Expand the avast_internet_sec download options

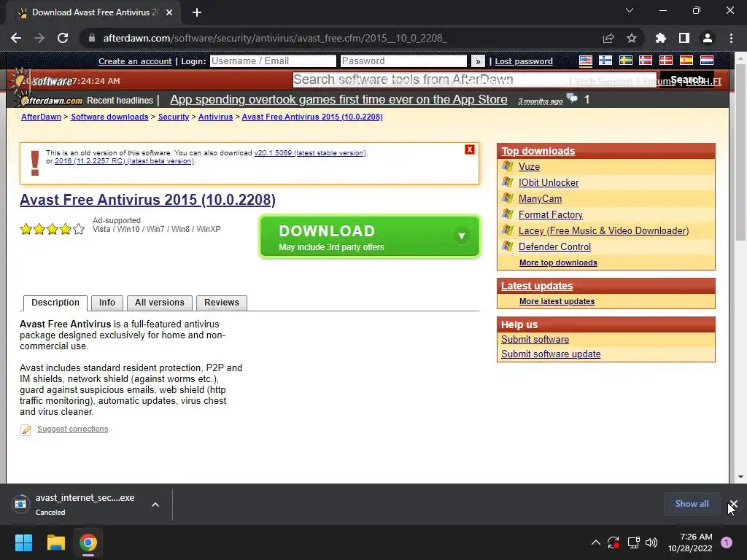pyautogui.click(x=155, y=505)
